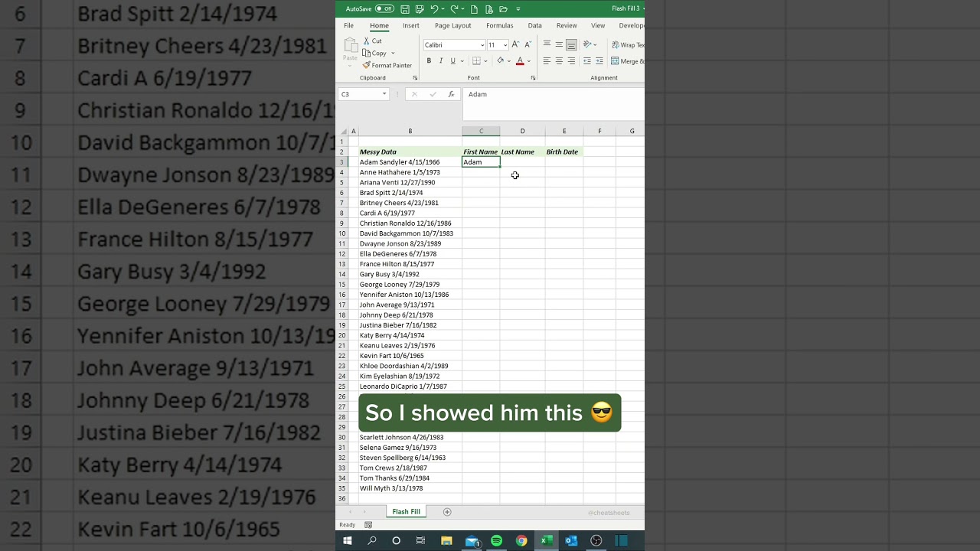This screenshot has height=551, width=980.
Task: Open the Font dialog launcher
Action: click(533, 78)
